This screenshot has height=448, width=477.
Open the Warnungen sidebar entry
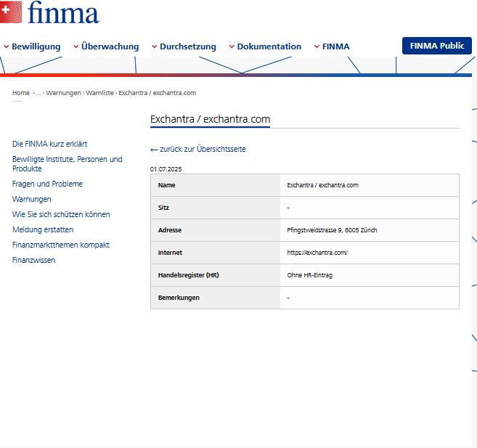click(32, 199)
